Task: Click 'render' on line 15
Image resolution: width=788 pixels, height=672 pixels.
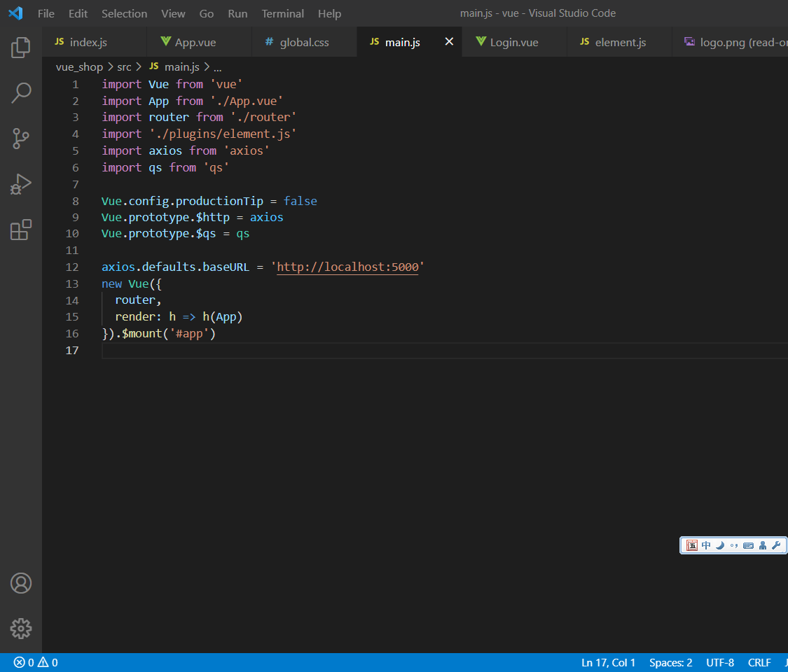Action: coord(135,316)
